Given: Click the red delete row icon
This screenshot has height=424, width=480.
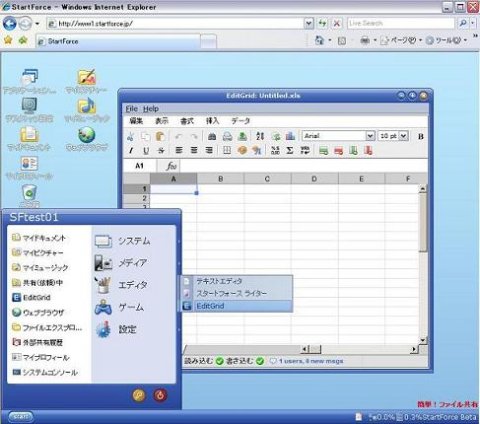Looking at the screenshot, I should pos(338,151).
